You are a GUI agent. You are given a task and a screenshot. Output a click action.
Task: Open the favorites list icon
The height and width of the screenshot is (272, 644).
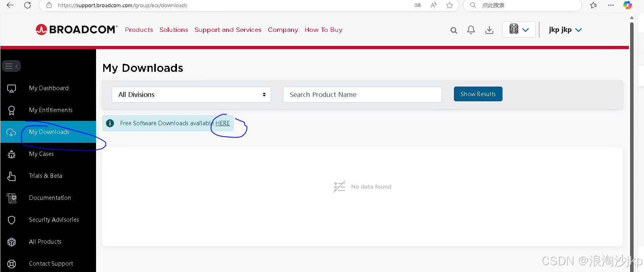click(x=593, y=5)
